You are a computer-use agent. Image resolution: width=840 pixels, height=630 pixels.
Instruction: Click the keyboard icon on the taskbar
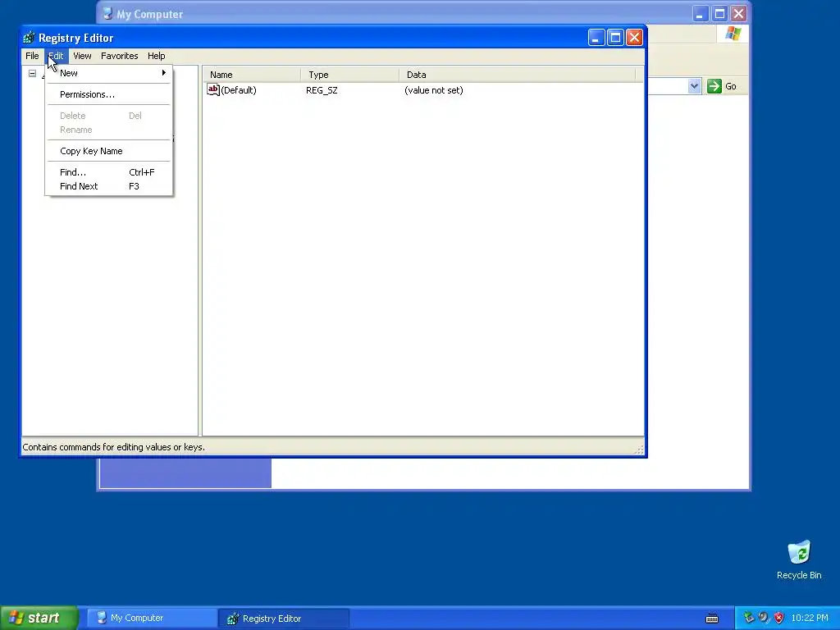712,619
